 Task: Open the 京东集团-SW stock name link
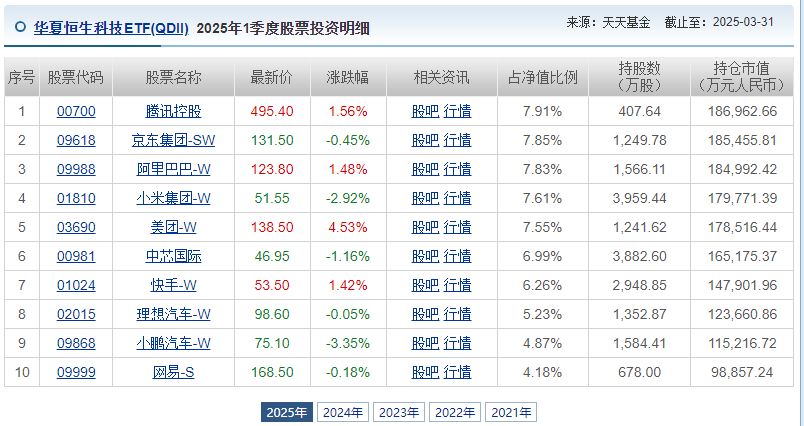point(173,140)
